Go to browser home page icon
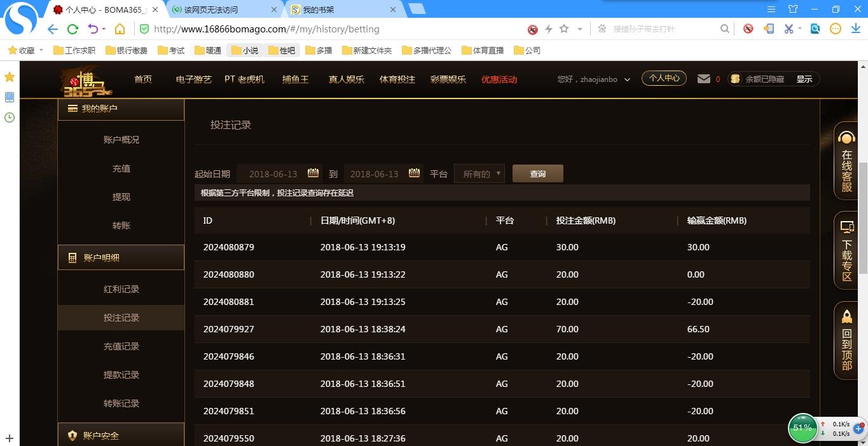 tap(120, 29)
